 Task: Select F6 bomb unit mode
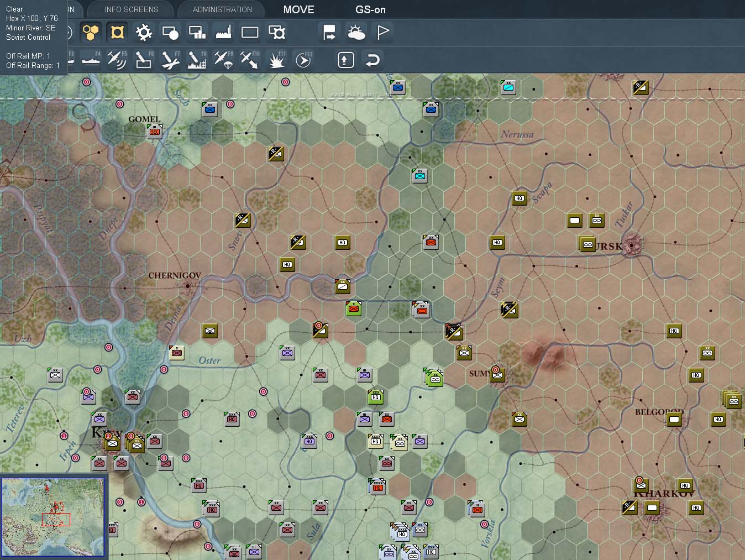click(x=144, y=59)
